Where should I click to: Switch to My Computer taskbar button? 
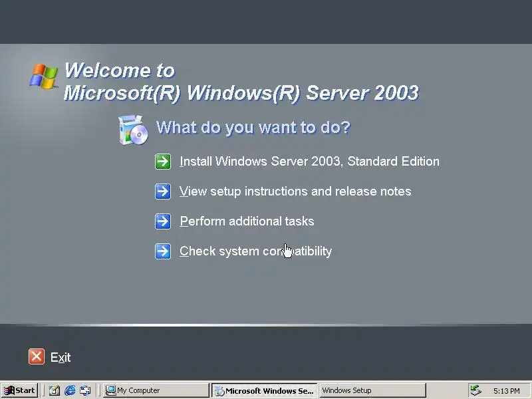click(x=156, y=390)
